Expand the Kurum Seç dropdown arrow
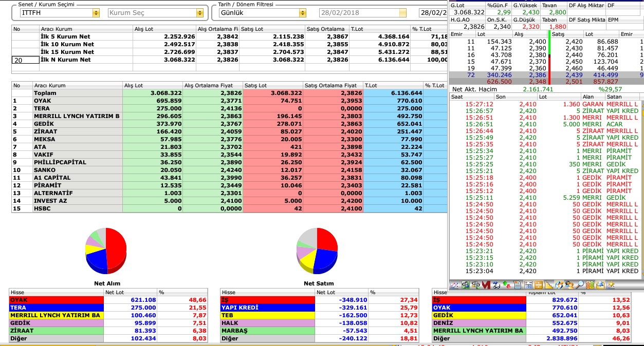The width and height of the screenshot is (644, 346). [200, 13]
